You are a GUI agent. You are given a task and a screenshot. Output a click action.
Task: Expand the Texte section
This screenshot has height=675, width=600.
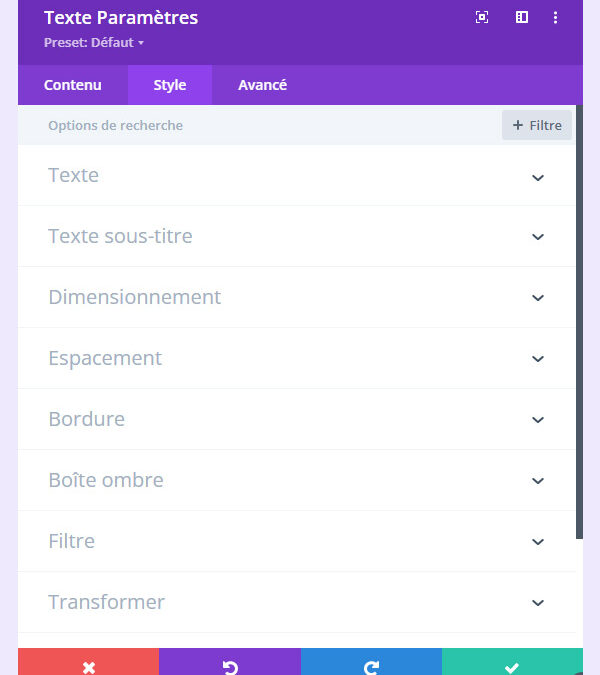coord(538,177)
